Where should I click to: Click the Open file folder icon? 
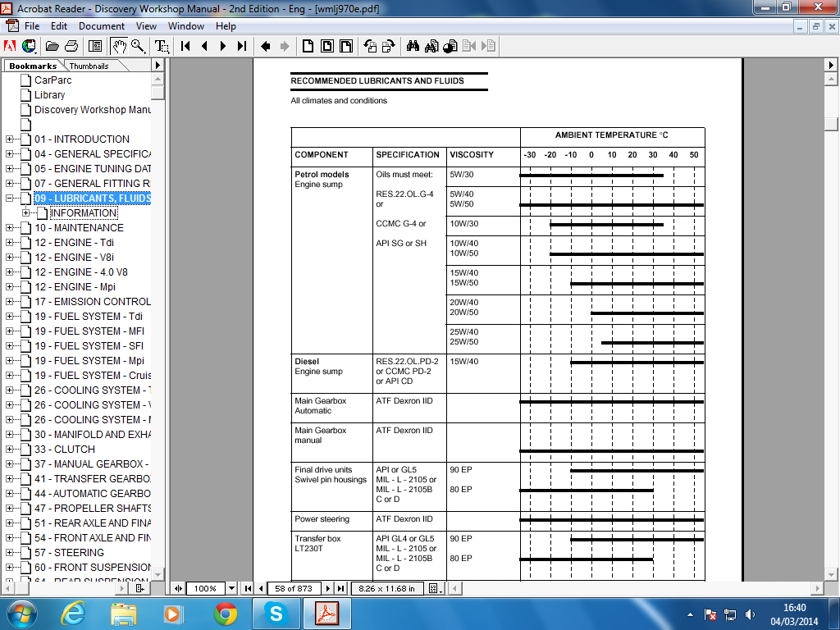point(52,46)
